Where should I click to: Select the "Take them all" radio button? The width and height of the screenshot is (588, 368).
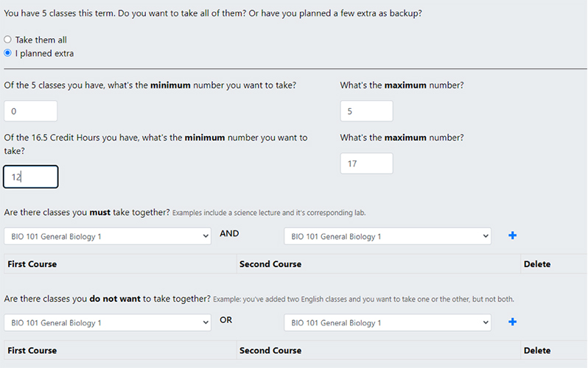coord(7,40)
